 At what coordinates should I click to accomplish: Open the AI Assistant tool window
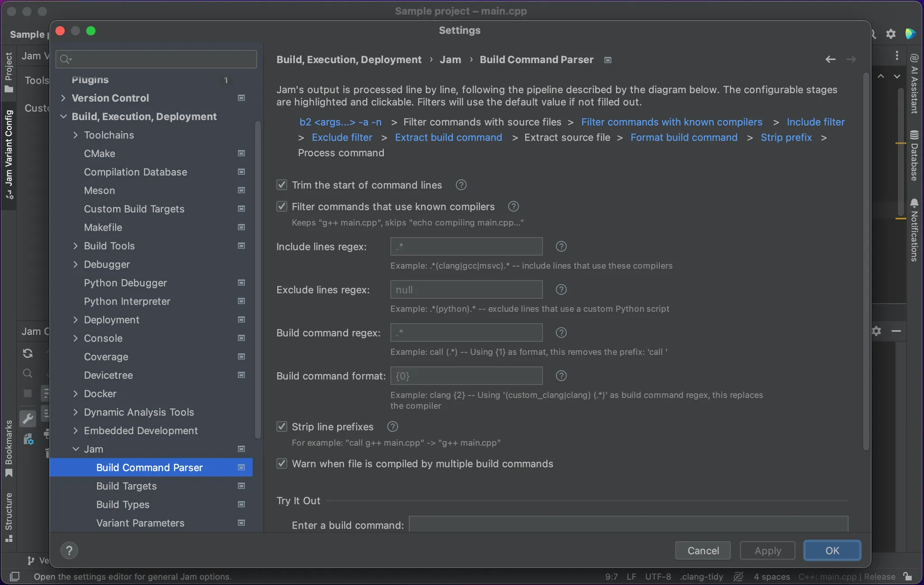click(x=914, y=83)
